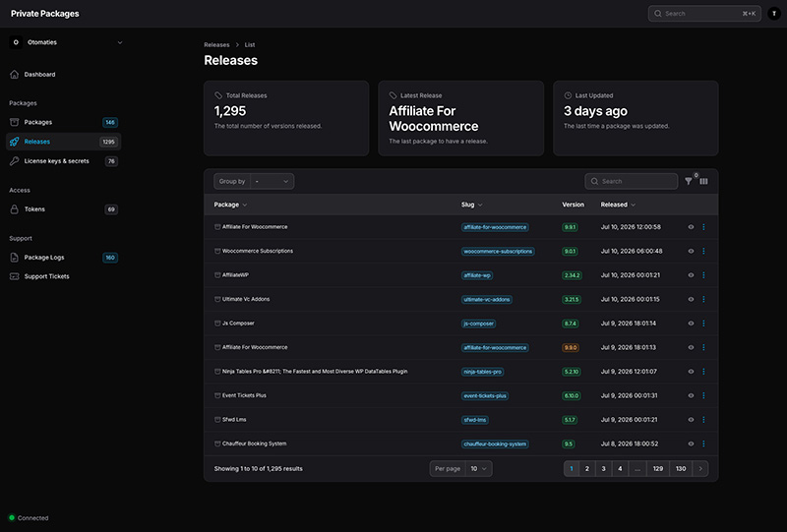
Task: Go to pagination page 3
Action: point(603,469)
